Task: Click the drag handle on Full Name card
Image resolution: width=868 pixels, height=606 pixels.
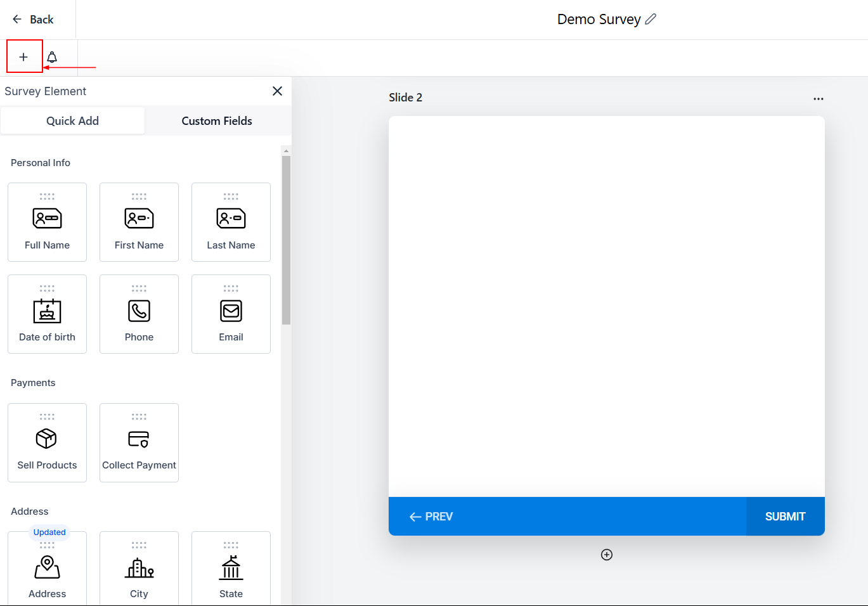Action: click(48, 197)
